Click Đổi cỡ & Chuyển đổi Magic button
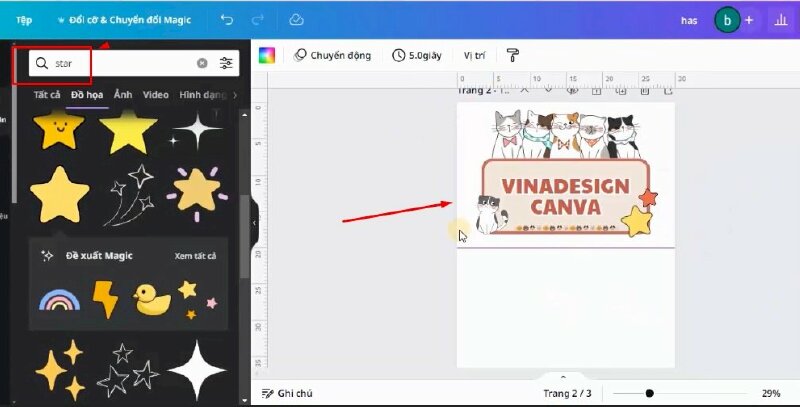 pyautogui.click(x=123, y=20)
